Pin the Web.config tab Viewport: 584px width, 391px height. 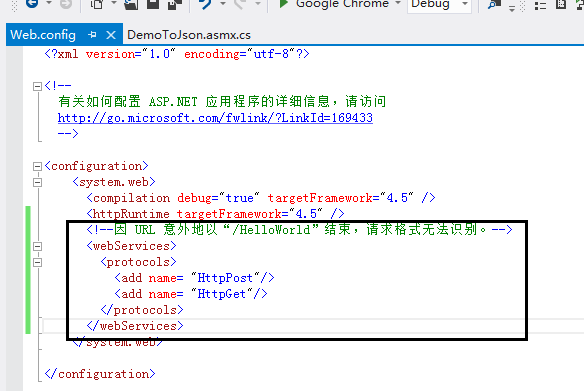92,35
